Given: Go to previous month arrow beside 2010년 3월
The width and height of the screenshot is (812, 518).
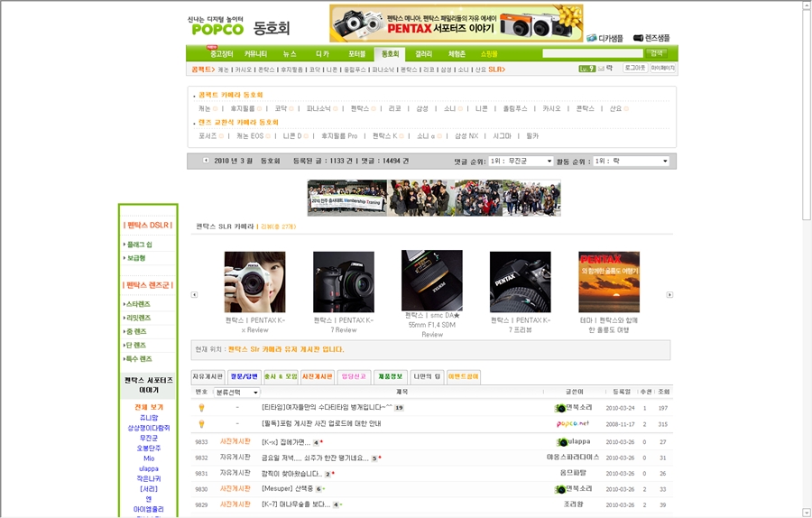Looking at the screenshot, I should point(205,162).
